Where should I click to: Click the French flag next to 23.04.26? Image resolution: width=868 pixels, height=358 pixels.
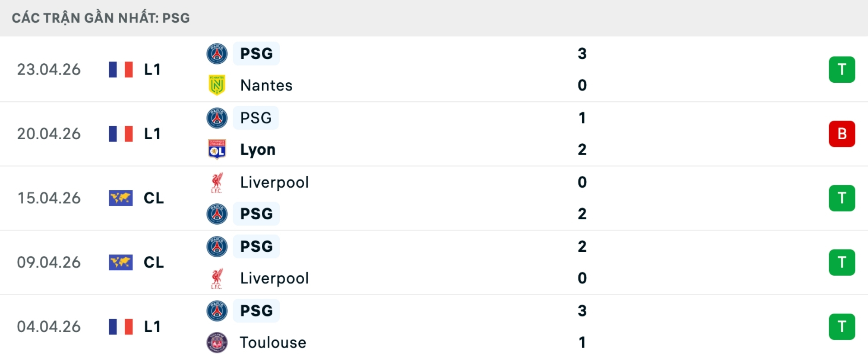click(x=121, y=70)
